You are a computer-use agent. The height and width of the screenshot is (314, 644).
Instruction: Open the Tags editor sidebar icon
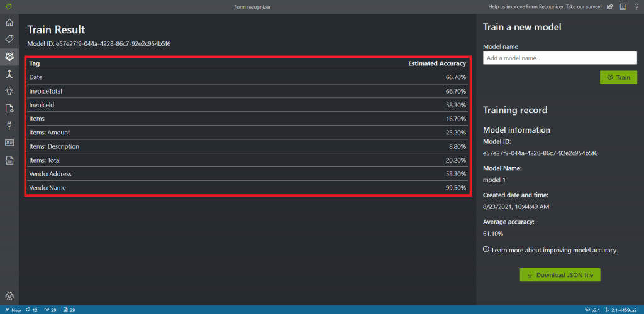pos(9,39)
